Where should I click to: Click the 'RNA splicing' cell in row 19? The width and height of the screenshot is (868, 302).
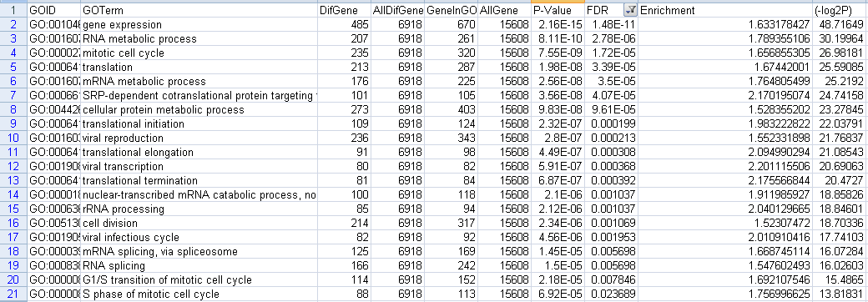pyautogui.click(x=199, y=265)
